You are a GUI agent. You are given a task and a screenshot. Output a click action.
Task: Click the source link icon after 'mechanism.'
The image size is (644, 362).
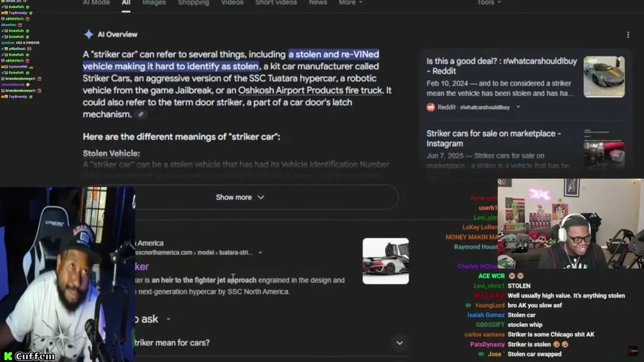click(x=141, y=114)
